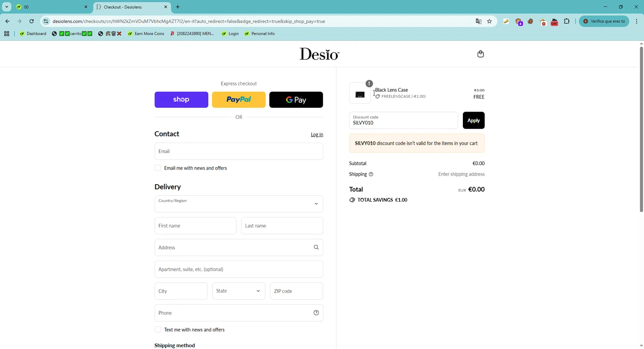Click the Log in link
This screenshot has width=644, height=349.
(x=317, y=135)
